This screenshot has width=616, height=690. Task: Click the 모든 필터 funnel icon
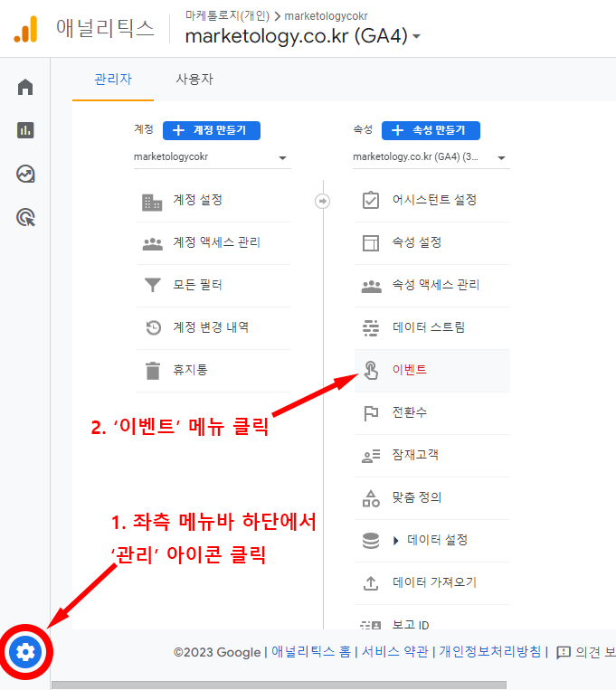(153, 285)
